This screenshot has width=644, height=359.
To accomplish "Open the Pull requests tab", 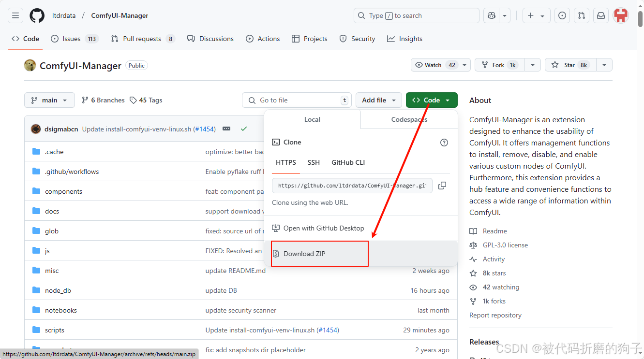I will pyautogui.click(x=143, y=39).
